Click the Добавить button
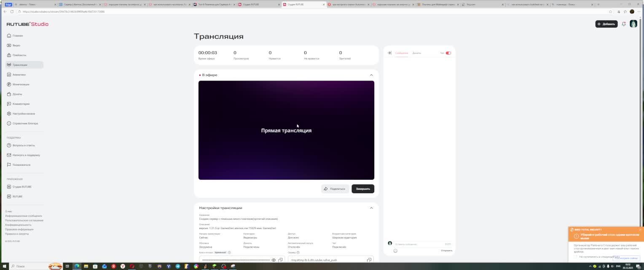Viewport: 644px width, 270px height. (606, 24)
